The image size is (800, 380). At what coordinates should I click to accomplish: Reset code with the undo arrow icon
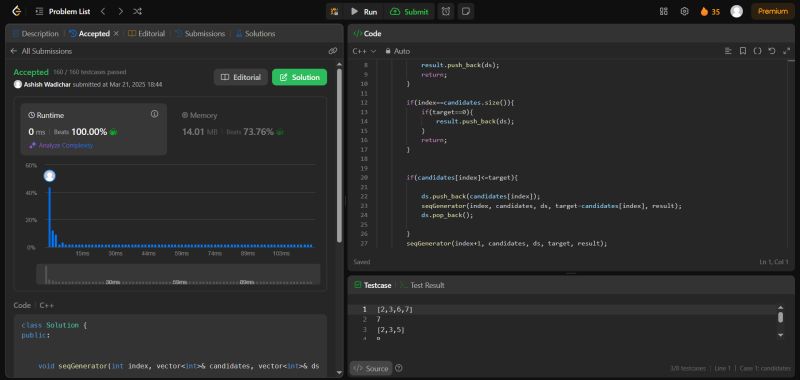tap(772, 51)
